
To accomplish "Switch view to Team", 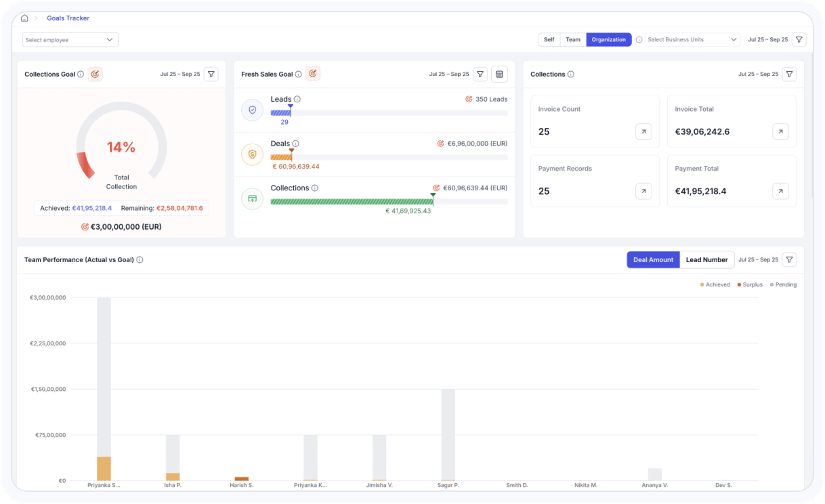I will pyautogui.click(x=573, y=40).
